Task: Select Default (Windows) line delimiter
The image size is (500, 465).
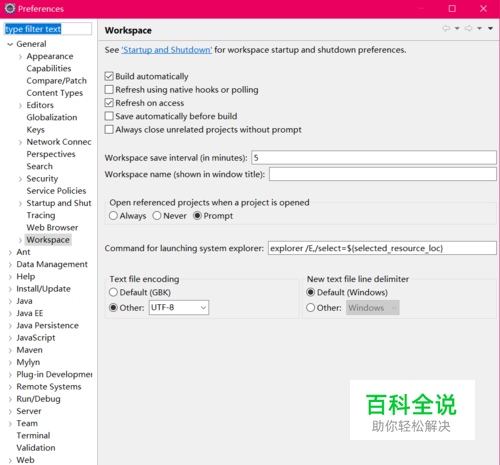Action: point(311,293)
